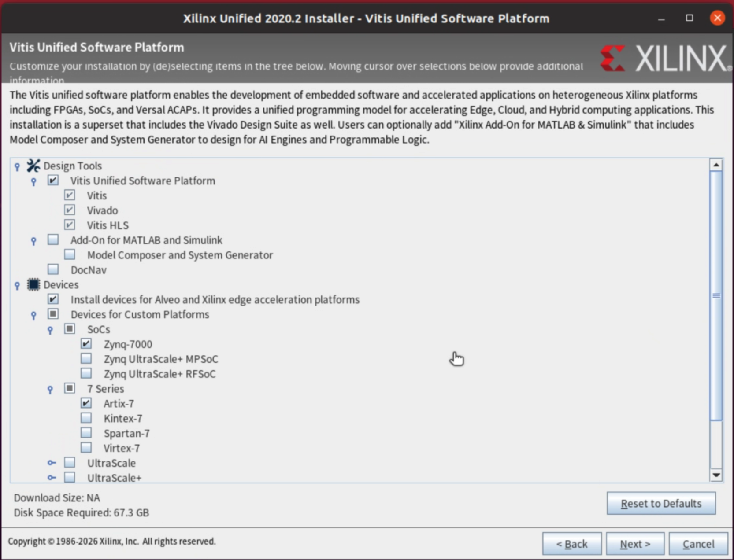Click the Devices chip icon
This screenshot has width=734, height=560.
click(33, 285)
